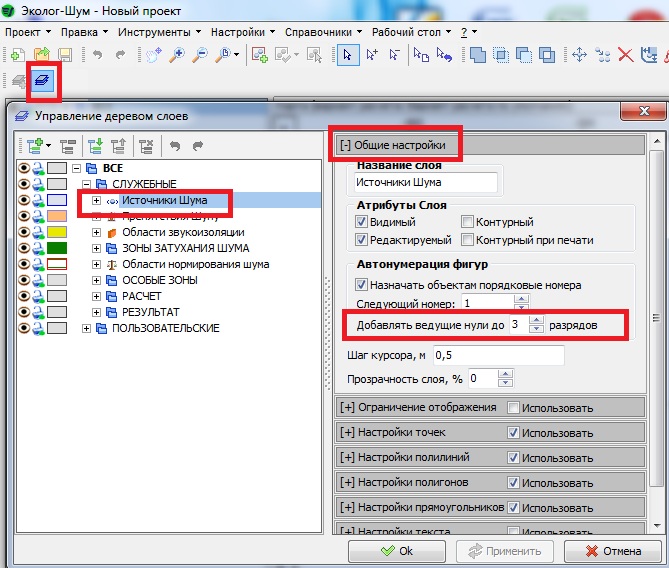669x568 pixels.
Task: Expand the ПОЛЬЗОВАТЕЛЬСКИЕ tree node
Action: tap(87, 328)
